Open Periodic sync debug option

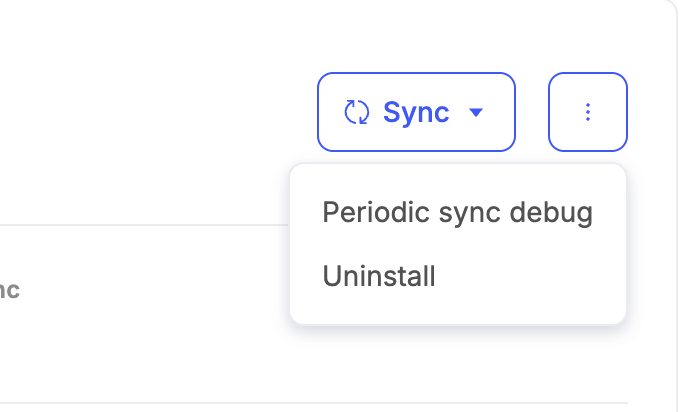(457, 213)
